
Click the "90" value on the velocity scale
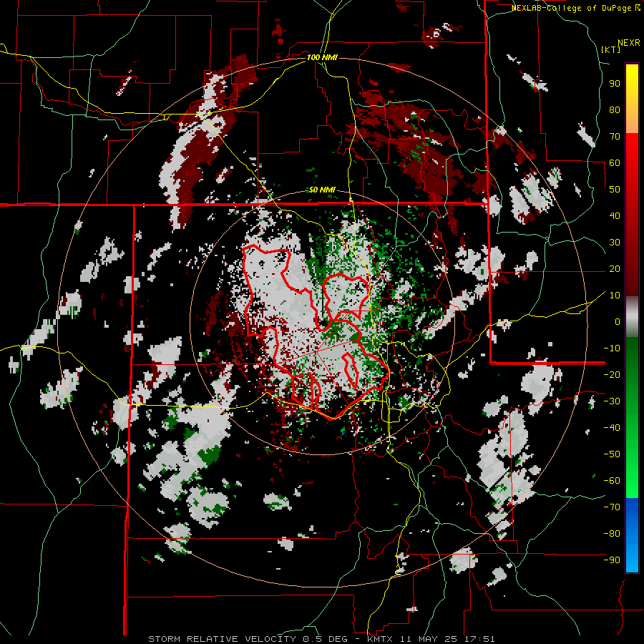pos(615,84)
